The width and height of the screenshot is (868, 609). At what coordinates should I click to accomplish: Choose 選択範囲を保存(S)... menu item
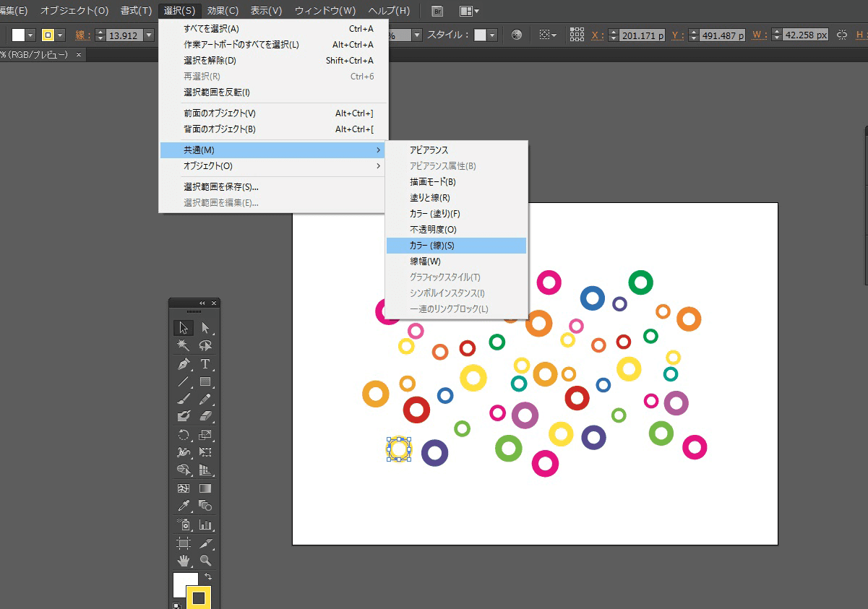[x=274, y=187]
